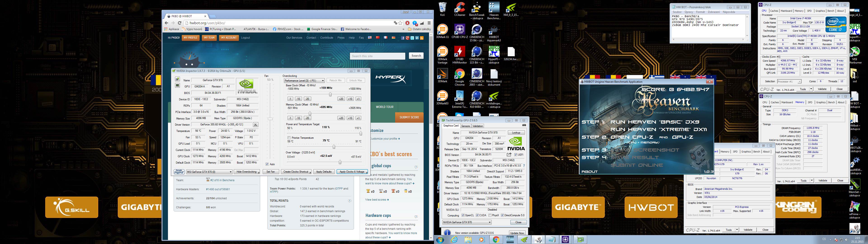Switch to the Sensors tab in GPU-Z
The width and height of the screenshot is (868, 244).
tap(465, 126)
